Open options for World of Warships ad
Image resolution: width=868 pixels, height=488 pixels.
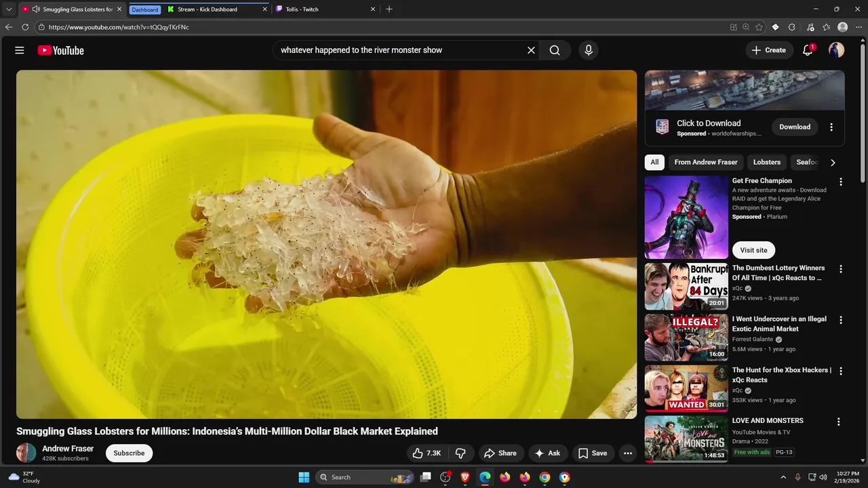(831, 127)
